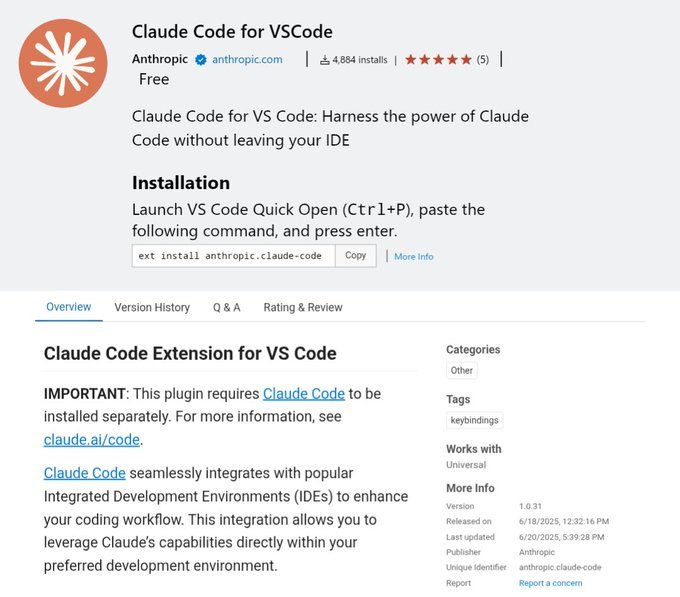Click the installs download icon
This screenshot has width=680, height=597.
click(x=324, y=60)
